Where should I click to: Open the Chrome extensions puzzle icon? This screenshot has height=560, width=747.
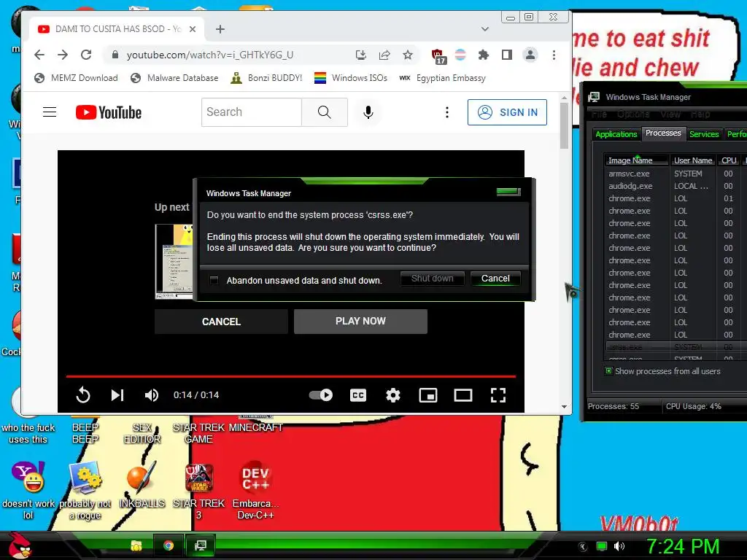(484, 55)
